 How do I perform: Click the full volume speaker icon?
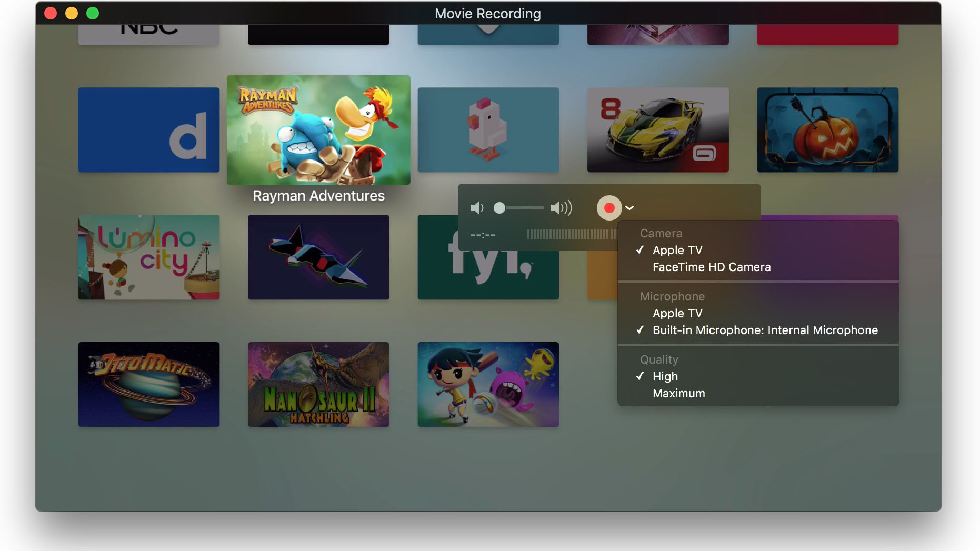click(562, 207)
